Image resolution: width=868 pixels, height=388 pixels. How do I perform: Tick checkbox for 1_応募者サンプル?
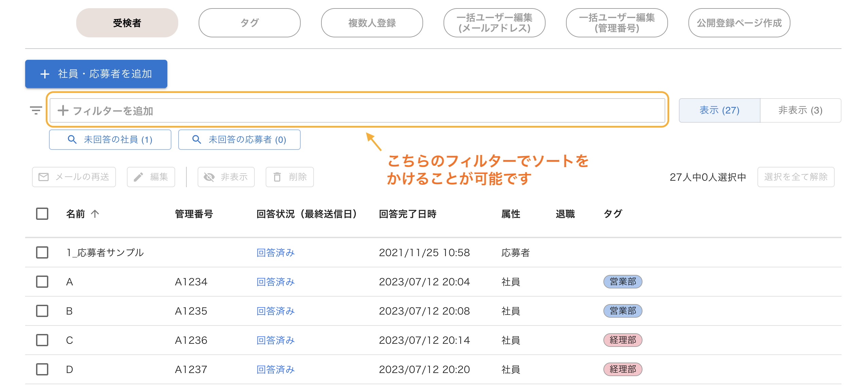coord(42,252)
